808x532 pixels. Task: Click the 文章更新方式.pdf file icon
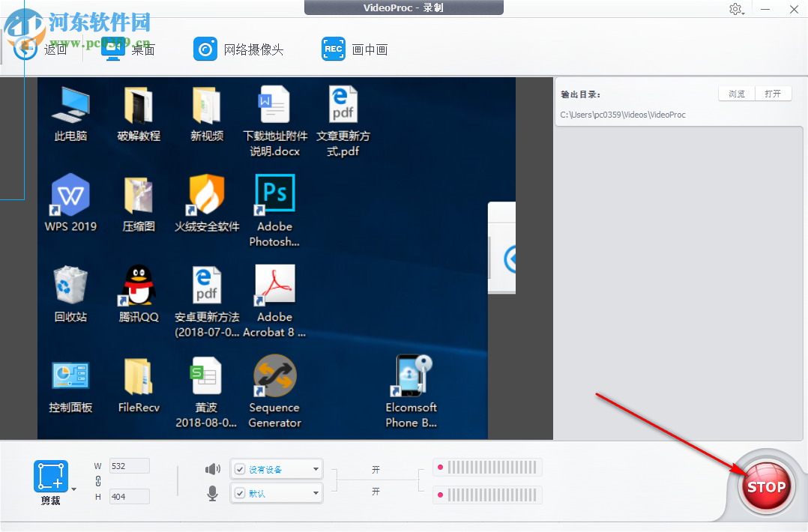[343, 105]
